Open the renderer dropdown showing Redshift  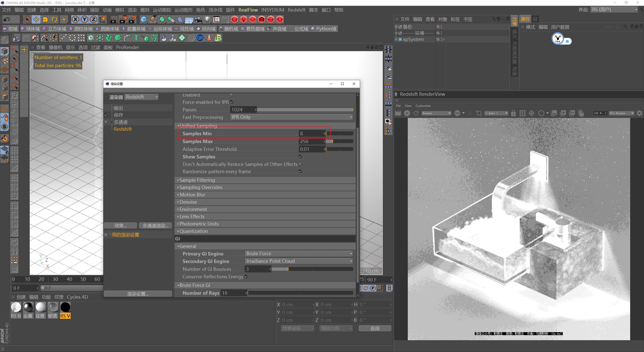142,97
